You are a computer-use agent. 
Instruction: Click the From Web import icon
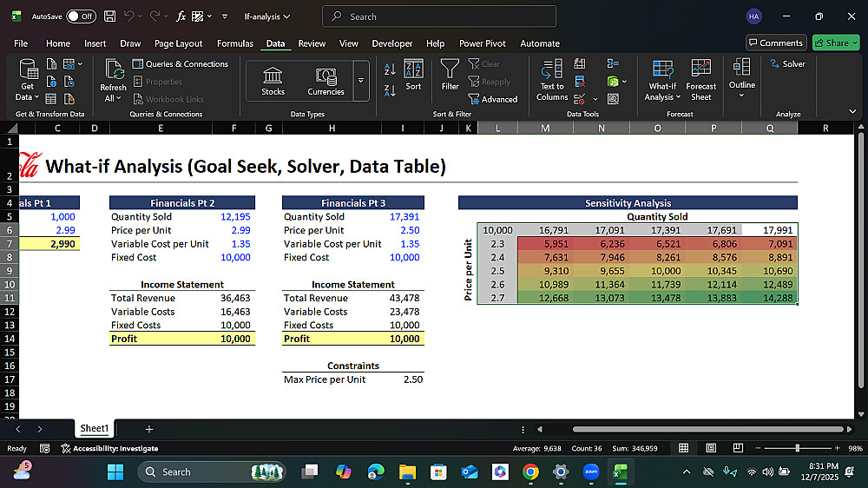click(51, 82)
